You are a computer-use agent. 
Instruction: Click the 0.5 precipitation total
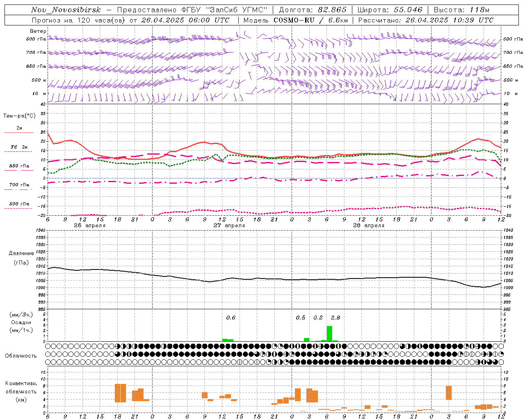tap(301, 318)
